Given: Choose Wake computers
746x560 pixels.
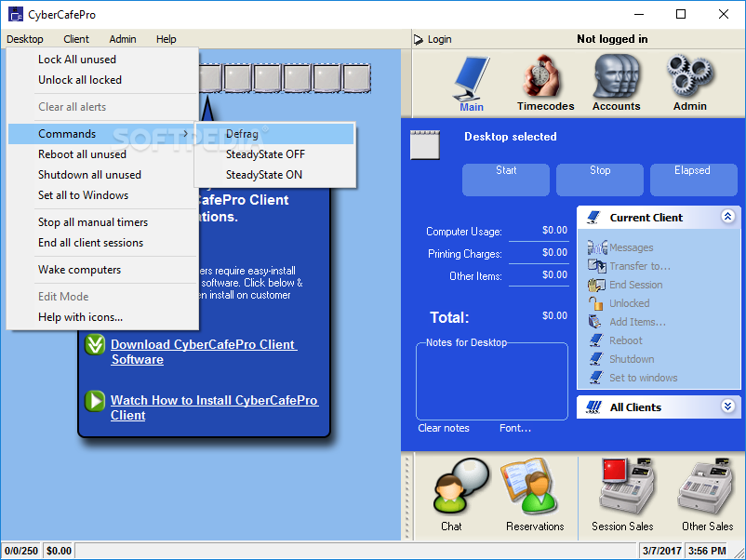Looking at the screenshot, I should click(x=102, y=270).
